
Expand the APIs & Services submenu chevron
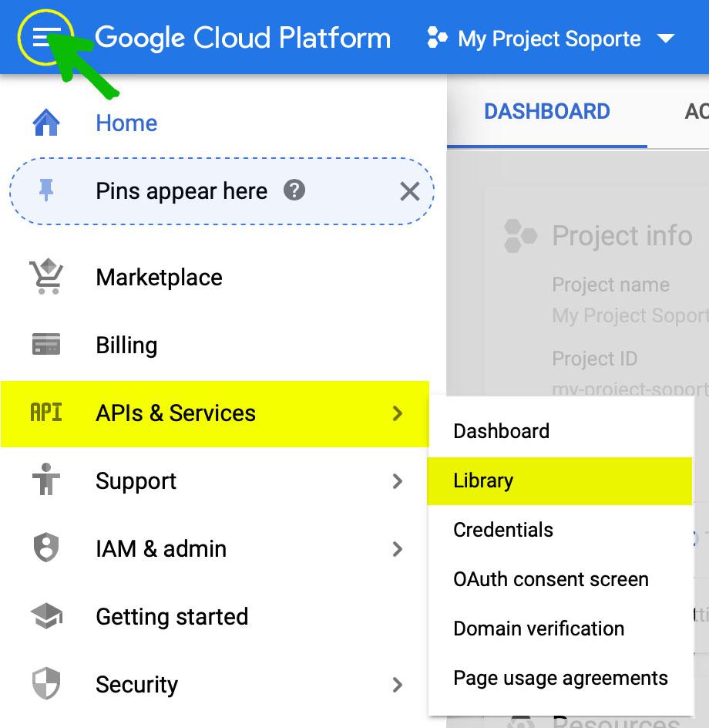click(x=397, y=413)
